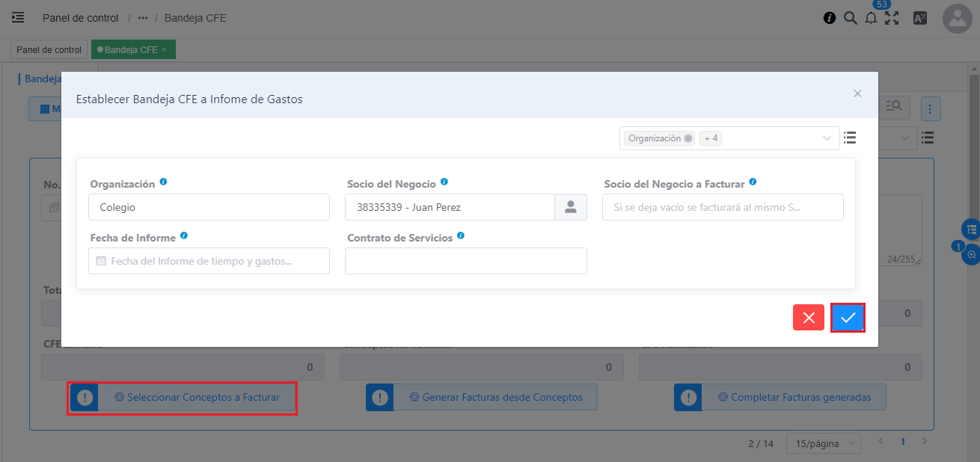980x462 pixels.
Task: Open the user avatar profile icon
Action: [958, 19]
